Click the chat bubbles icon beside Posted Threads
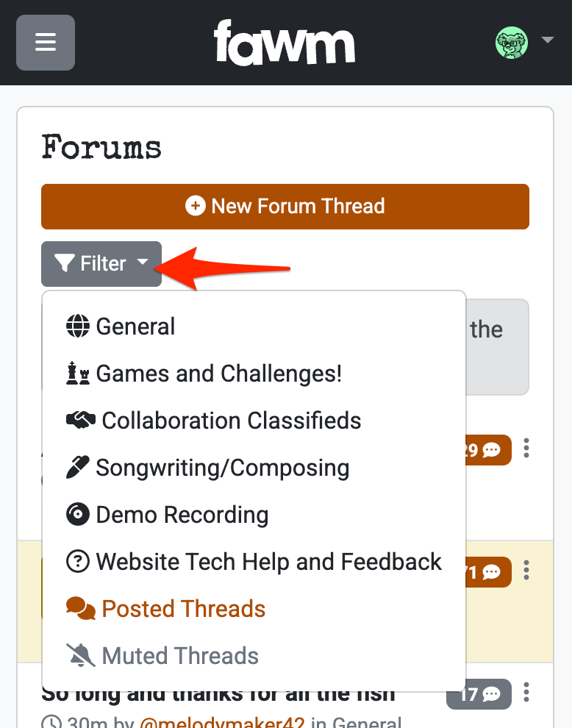The height and width of the screenshot is (728, 572). pos(81,608)
